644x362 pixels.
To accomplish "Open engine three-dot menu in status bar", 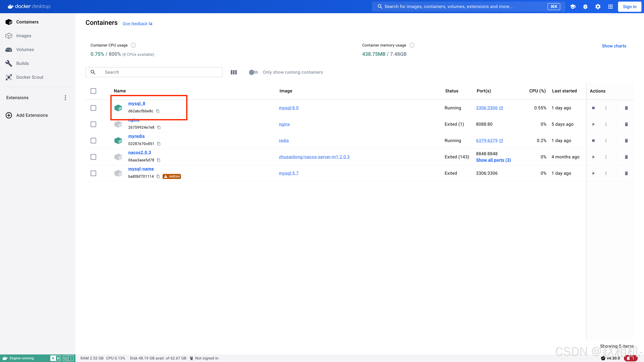I will 71,358.
